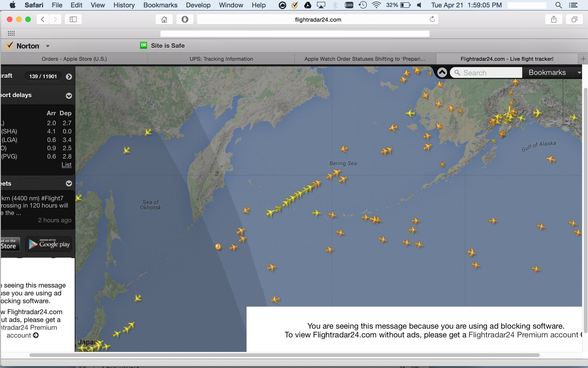This screenshot has width=588, height=368.
Task: Click the Wi-Fi status icon
Action: click(x=376, y=5)
